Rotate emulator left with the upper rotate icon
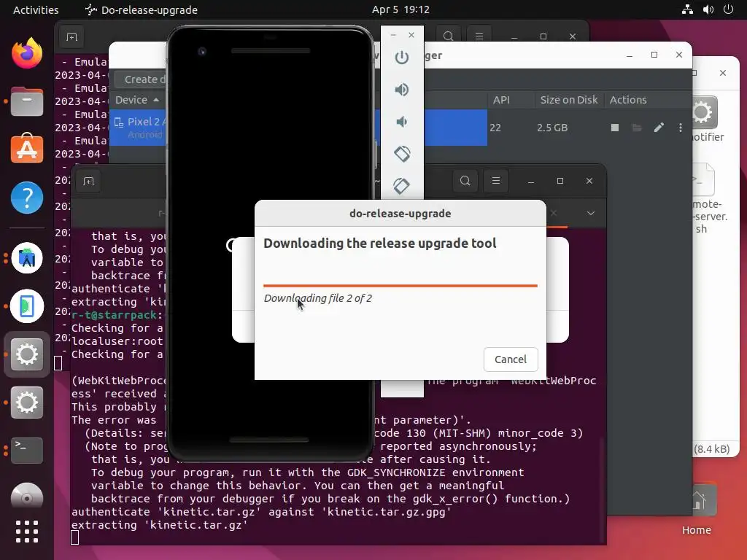 [402, 154]
